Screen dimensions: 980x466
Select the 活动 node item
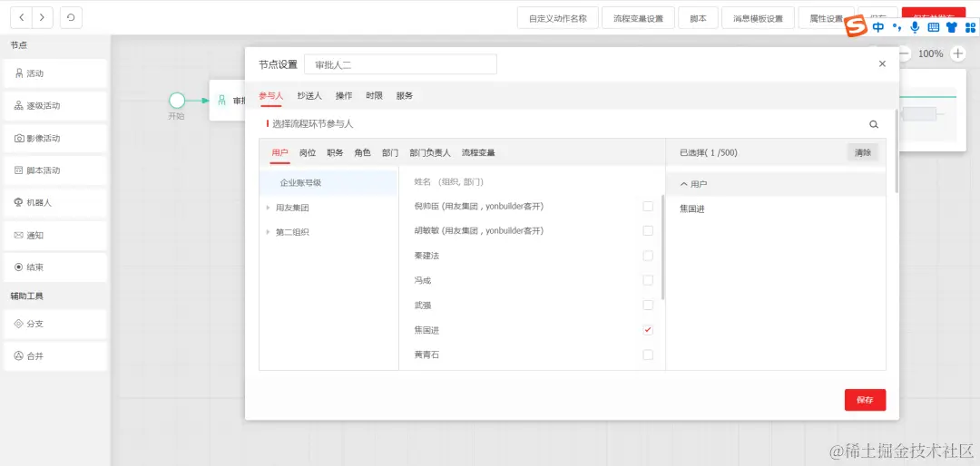point(55,73)
